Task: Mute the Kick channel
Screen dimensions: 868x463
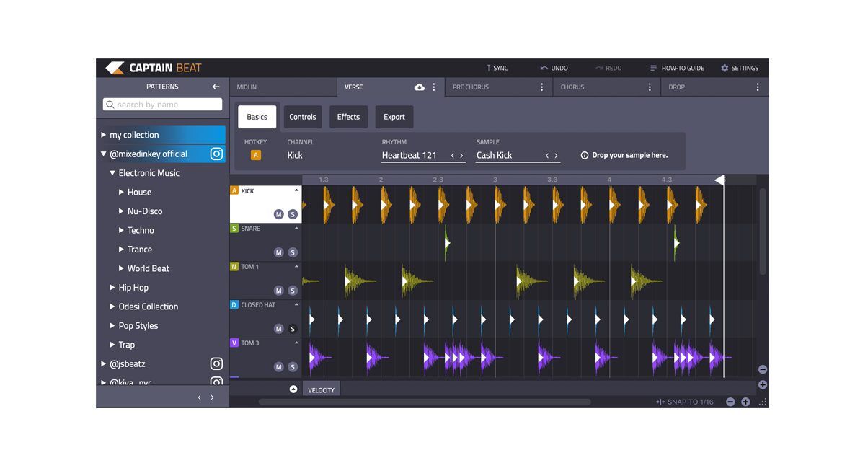Action: click(x=279, y=214)
